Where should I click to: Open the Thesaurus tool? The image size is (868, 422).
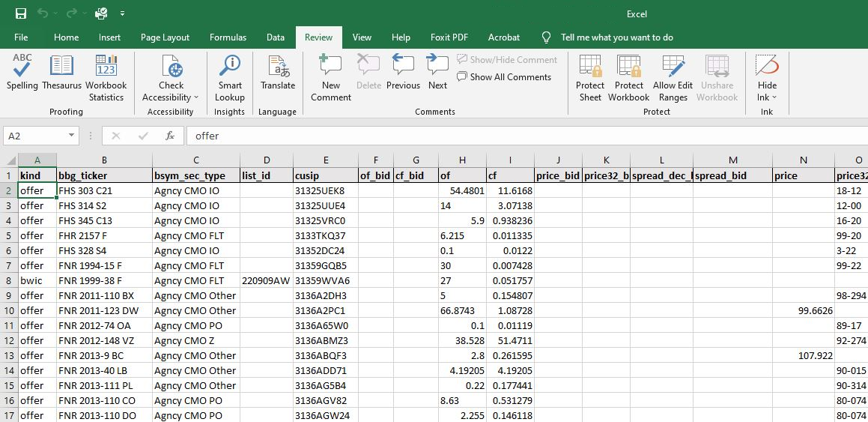pyautogui.click(x=61, y=73)
